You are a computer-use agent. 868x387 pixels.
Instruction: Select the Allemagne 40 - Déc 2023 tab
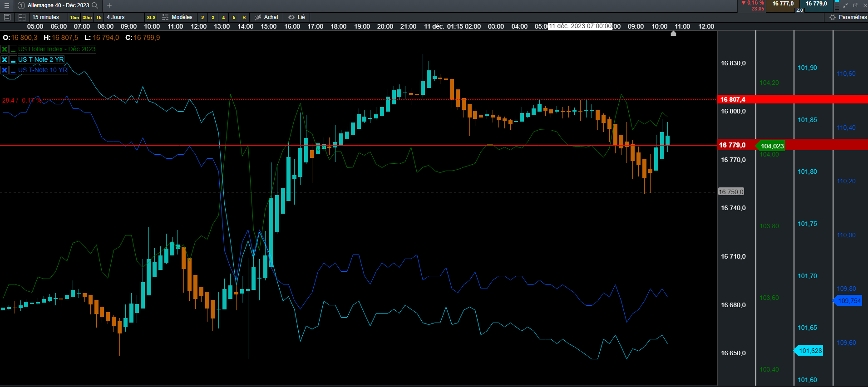pos(58,5)
